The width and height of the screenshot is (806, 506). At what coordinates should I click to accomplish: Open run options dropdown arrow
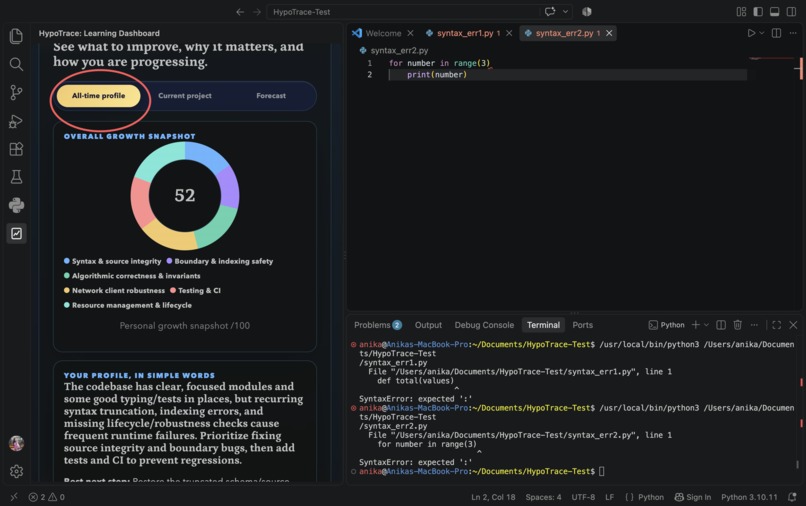coord(762,33)
